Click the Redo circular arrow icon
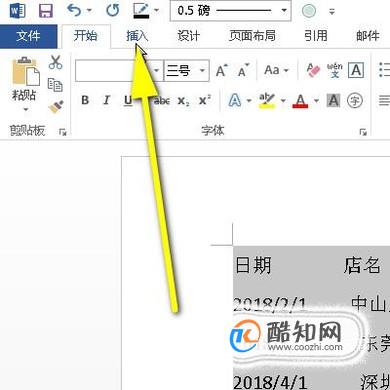 [x=113, y=10]
